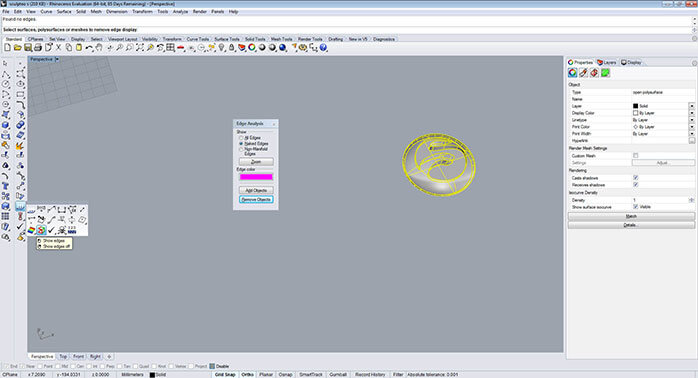The image size is (698, 378).
Task: Toggle Show surface isocurve Visible checkbox
Action: [636, 207]
